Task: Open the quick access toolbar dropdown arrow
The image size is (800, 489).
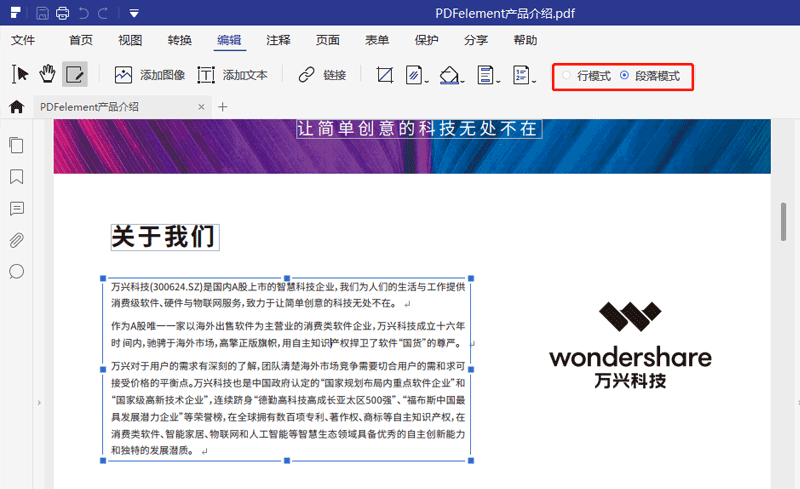Action: [x=134, y=13]
